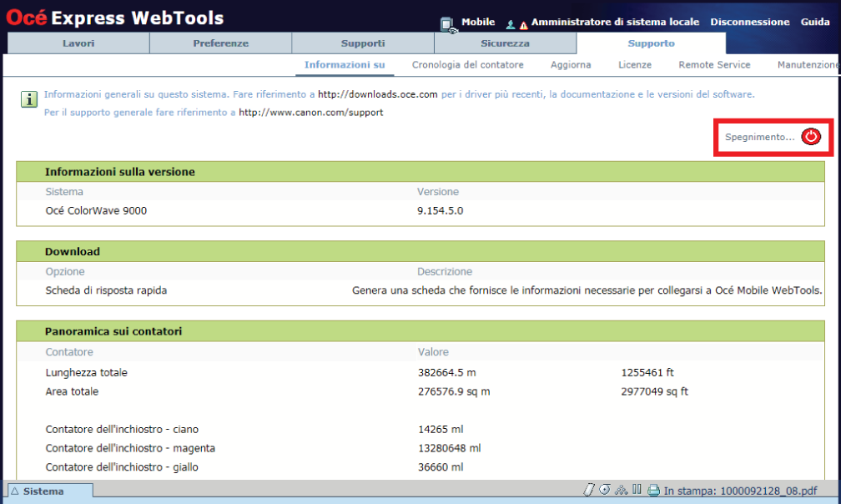The height and width of the screenshot is (504, 841).
Task: Click the Disconnessione link
Action: [750, 22]
